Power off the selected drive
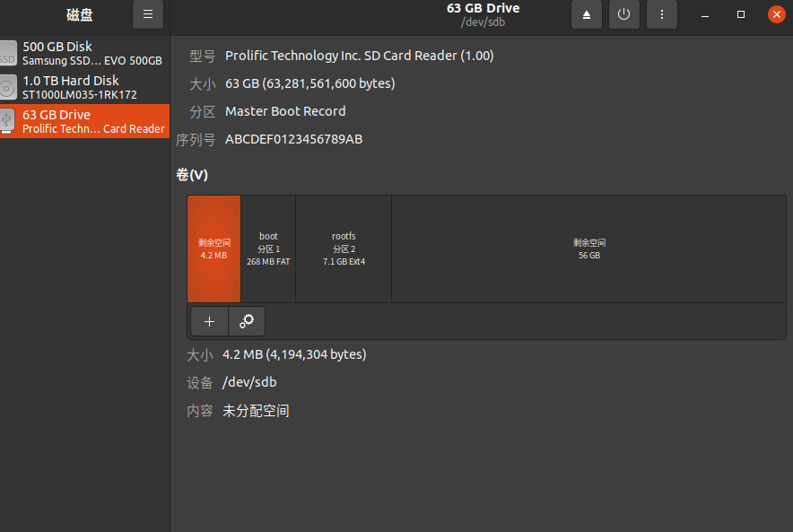This screenshot has height=532, width=793. click(x=624, y=14)
